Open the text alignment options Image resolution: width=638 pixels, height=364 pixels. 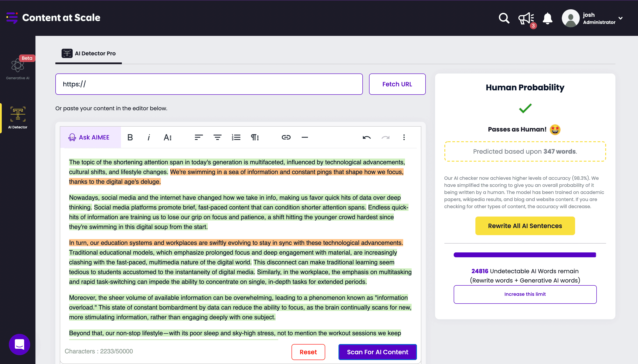click(198, 137)
